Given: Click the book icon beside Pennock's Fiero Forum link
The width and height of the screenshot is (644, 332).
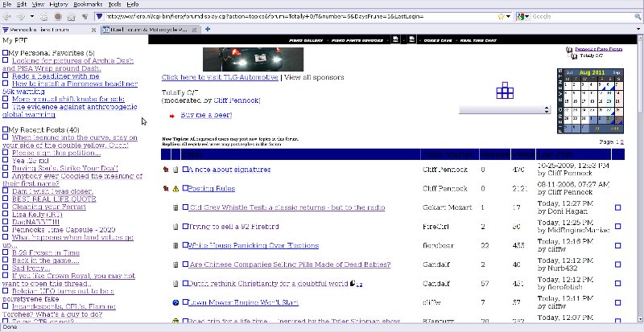Looking at the screenshot, I should tap(569, 49).
